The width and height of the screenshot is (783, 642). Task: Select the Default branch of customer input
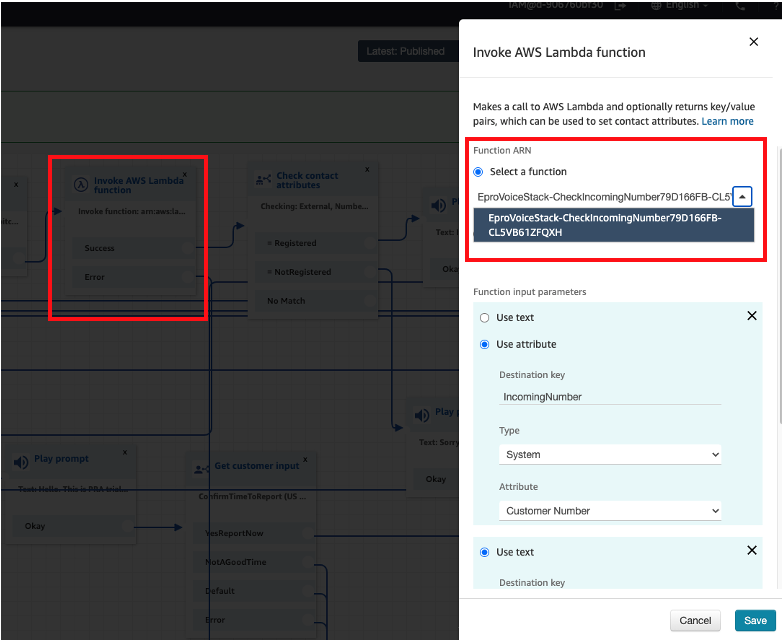(254, 592)
